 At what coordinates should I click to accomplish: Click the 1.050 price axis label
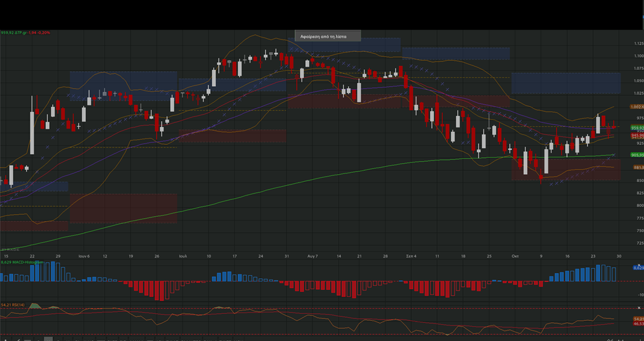639,80
